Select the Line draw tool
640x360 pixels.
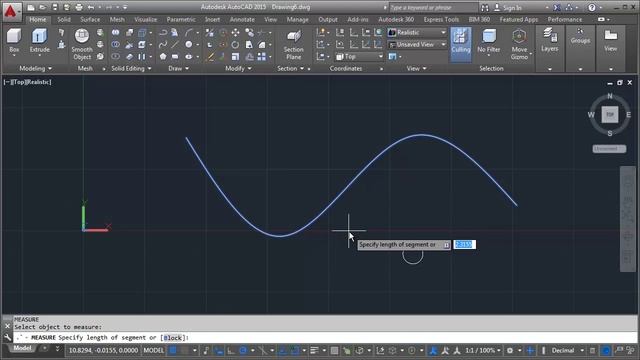(x=175, y=44)
